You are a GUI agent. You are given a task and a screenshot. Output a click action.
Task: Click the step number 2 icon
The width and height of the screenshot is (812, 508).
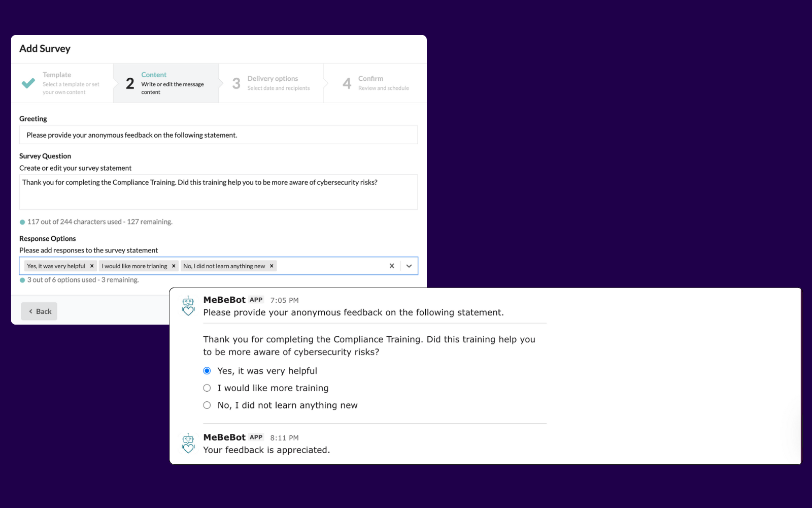[x=130, y=83]
